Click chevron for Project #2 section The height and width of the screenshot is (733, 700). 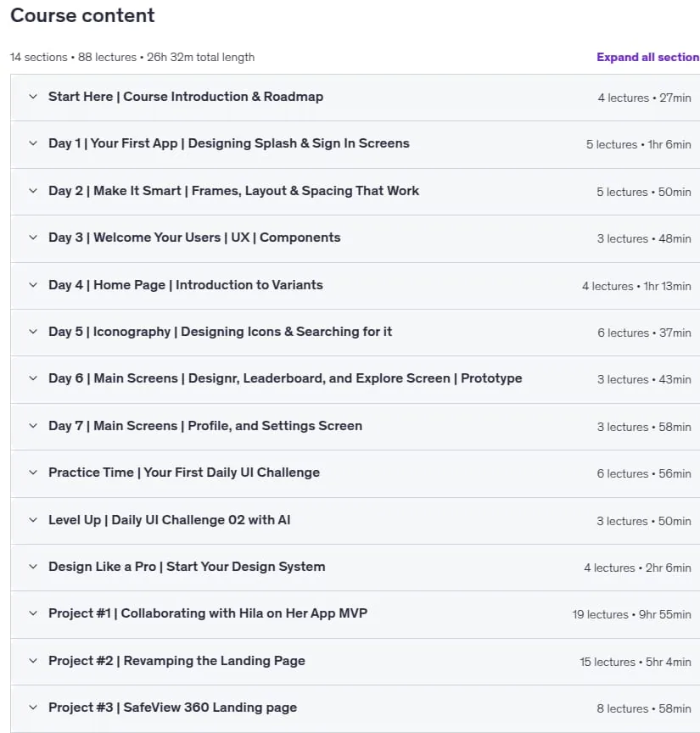tap(33, 661)
